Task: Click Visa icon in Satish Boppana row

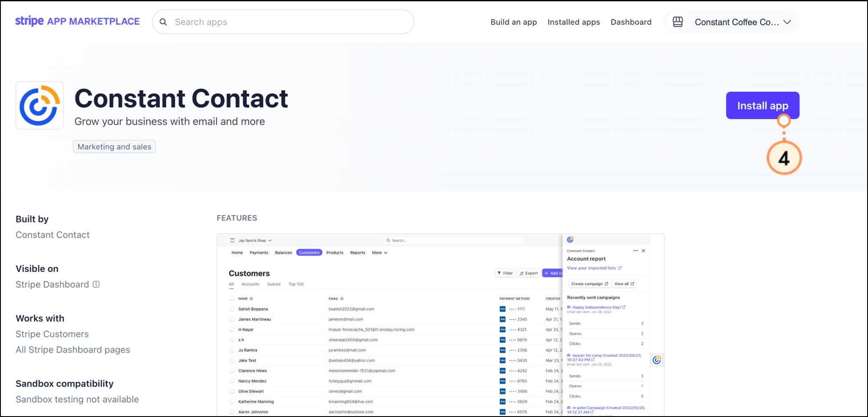Action: pyautogui.click(x=502, y=309)
